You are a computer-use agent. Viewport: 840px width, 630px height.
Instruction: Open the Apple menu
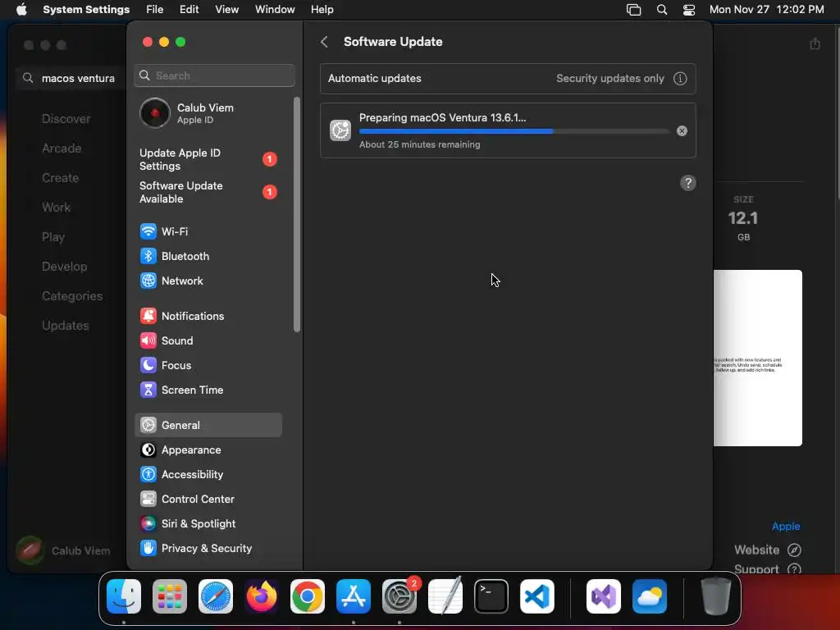click(x=21, y=10)
